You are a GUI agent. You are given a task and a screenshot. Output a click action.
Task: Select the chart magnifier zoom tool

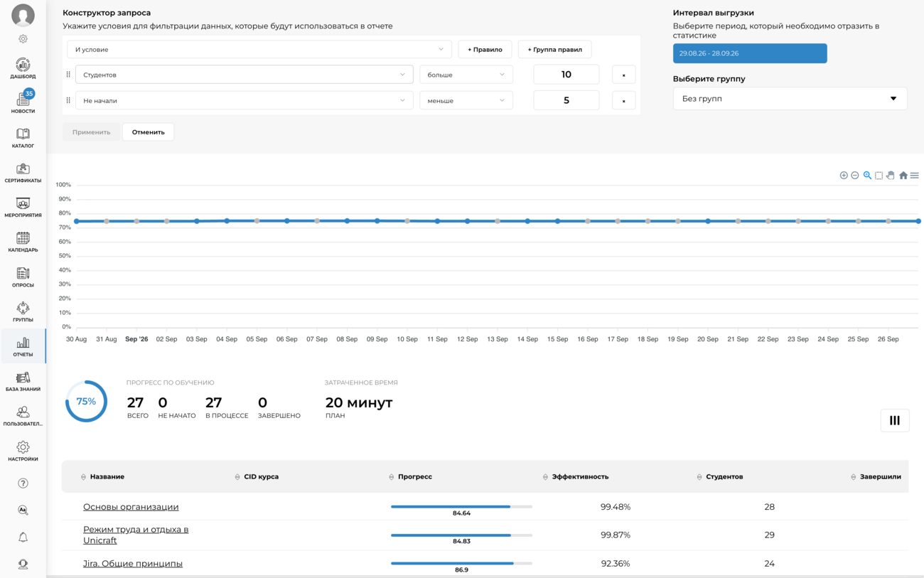pos(867,176)
